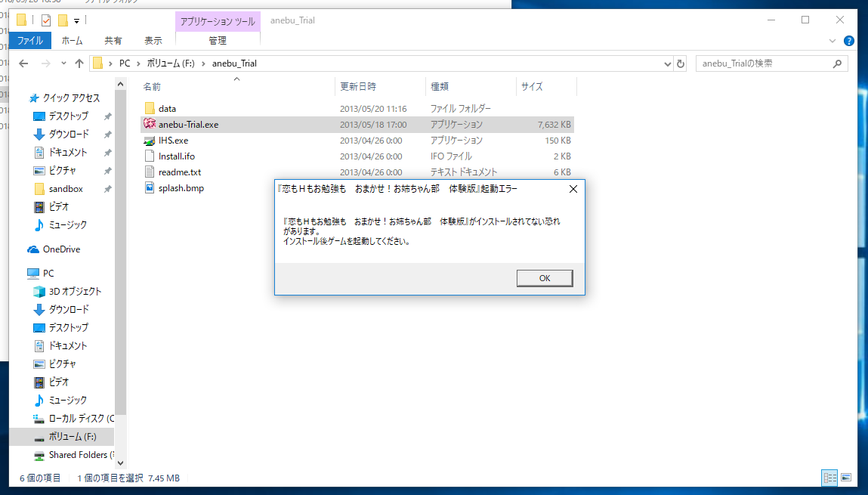The height and width of the screenshot is (495, 868).
Task: Open the ファイル menu
Action: (x=29, y=41)
